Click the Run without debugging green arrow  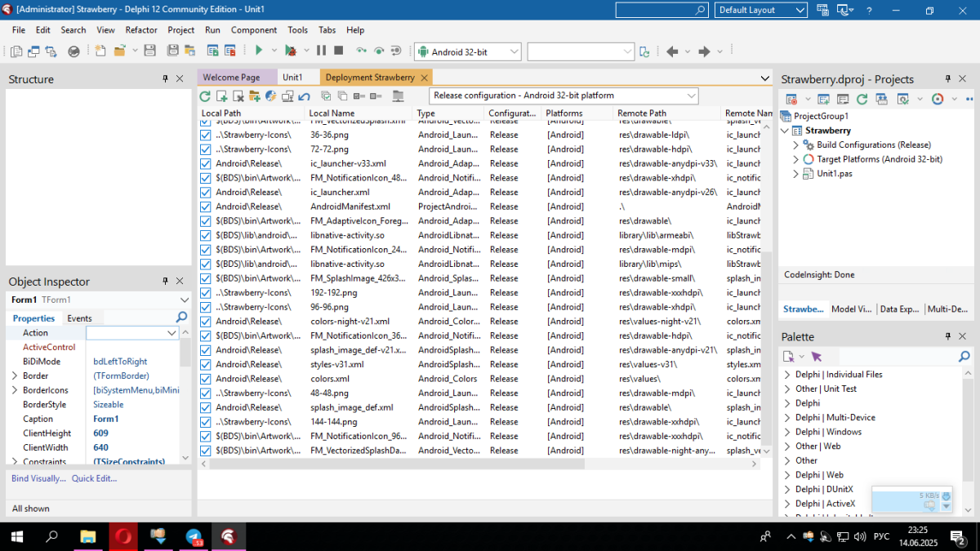click(x=259, y=51)
